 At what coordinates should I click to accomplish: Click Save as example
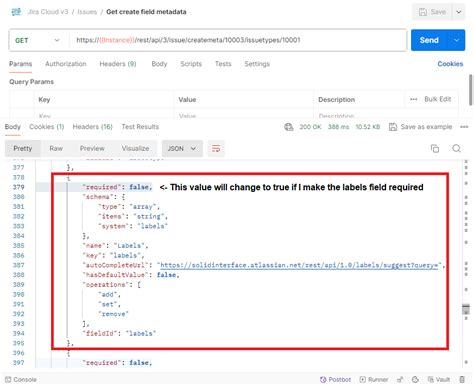click(x=421, y=127)
